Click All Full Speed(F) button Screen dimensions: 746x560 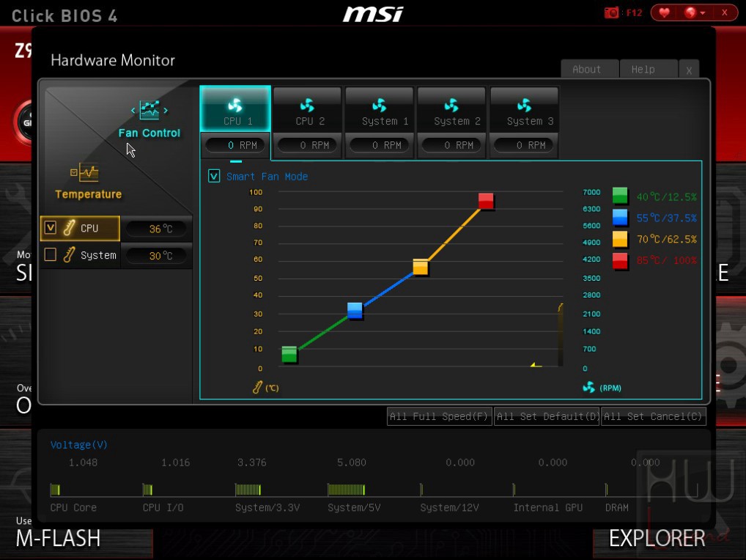point(439,416)
